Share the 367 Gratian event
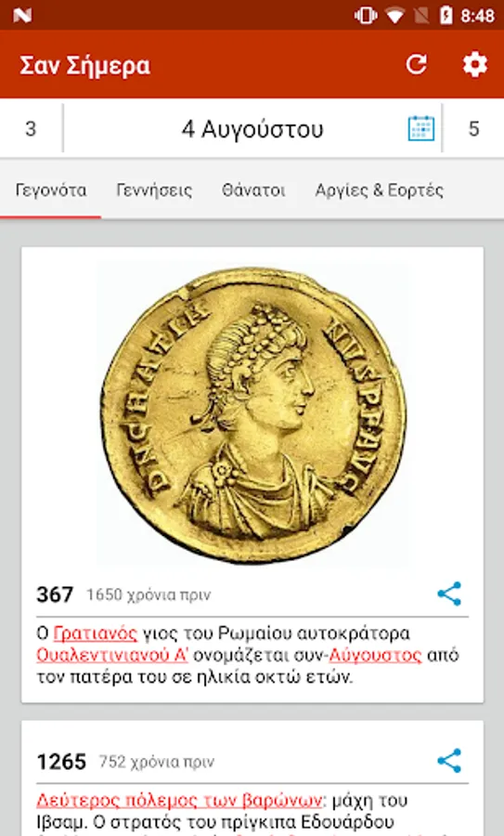The image size is (504, 836). pyautogui.click(x=449, y=594)
